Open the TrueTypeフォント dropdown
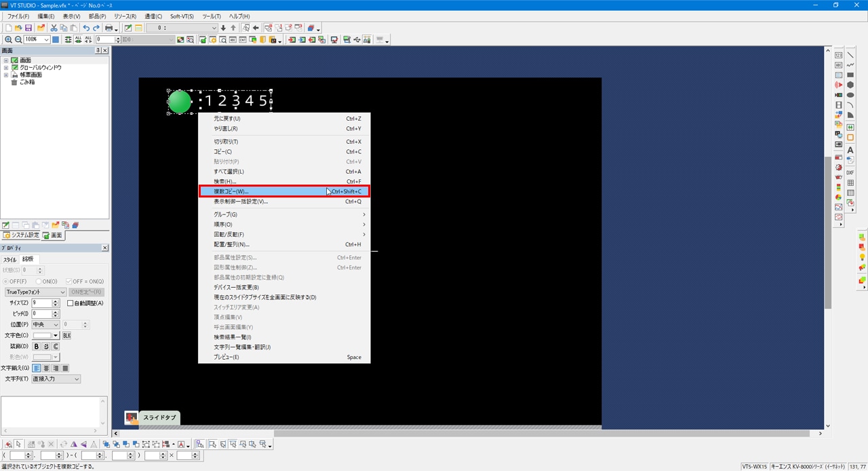The height and width of the screenshot is (471, 868). (35, 293)
